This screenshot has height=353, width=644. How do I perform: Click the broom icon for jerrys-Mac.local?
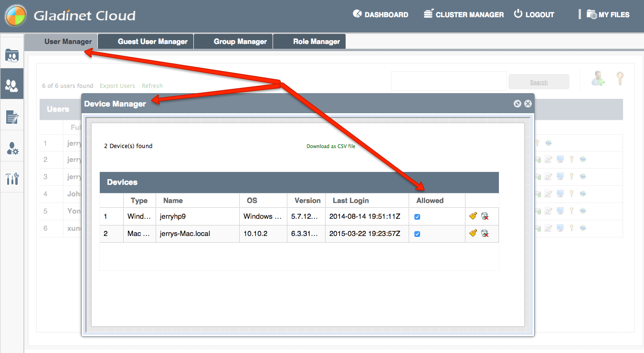[x=473, y=233]
